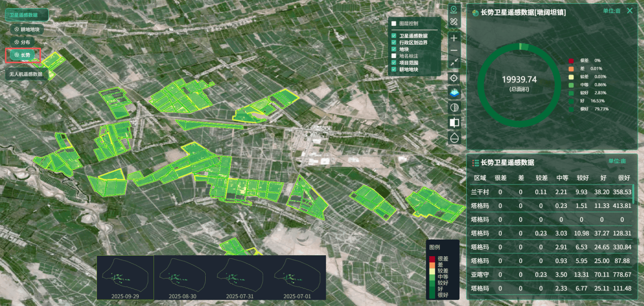This screenshot has width=644, height=306.
Task: Click the crosshair locate icon
Action: (x=454, y=78)
